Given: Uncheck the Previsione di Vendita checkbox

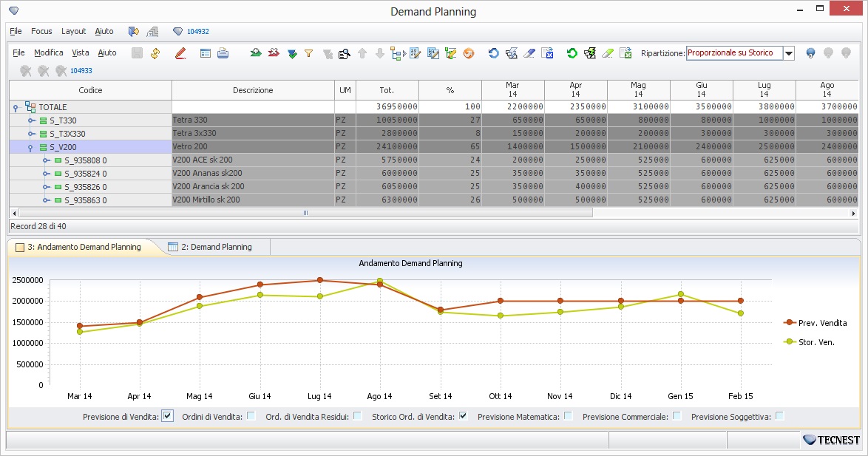Looking at the screenshot, I should (168, 416).
